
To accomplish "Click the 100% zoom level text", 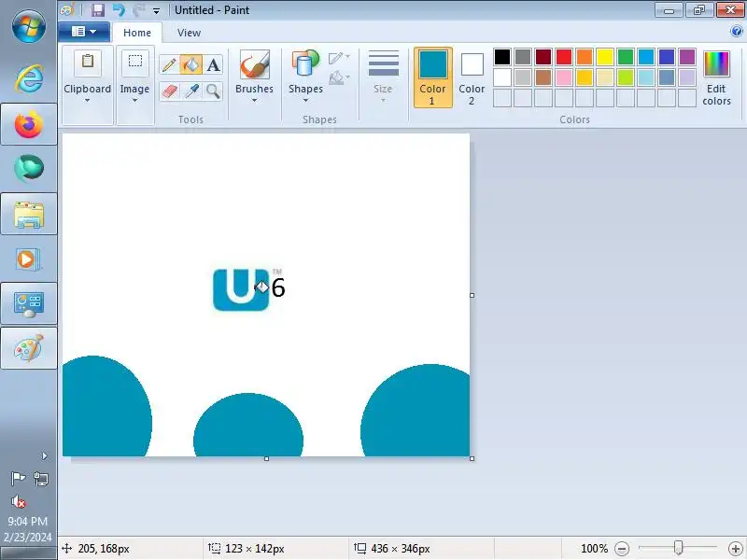I will pyautogui.click(x=594, y=549).
